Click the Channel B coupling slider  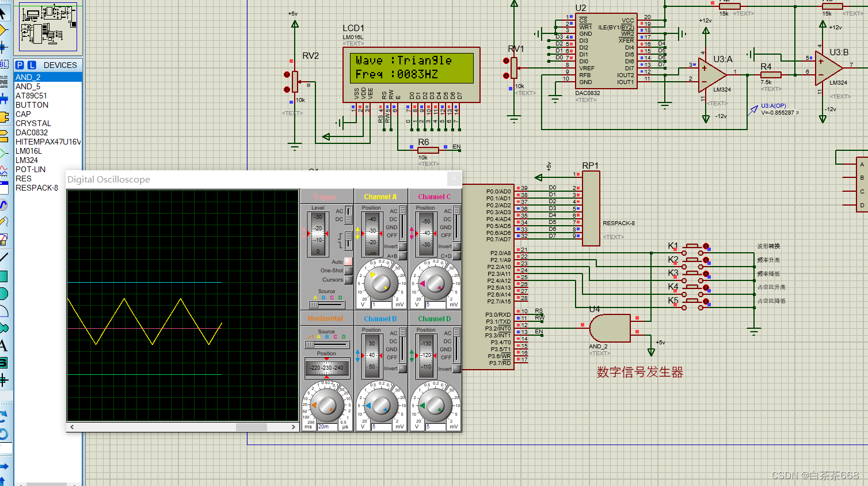(x=402, y=345)
